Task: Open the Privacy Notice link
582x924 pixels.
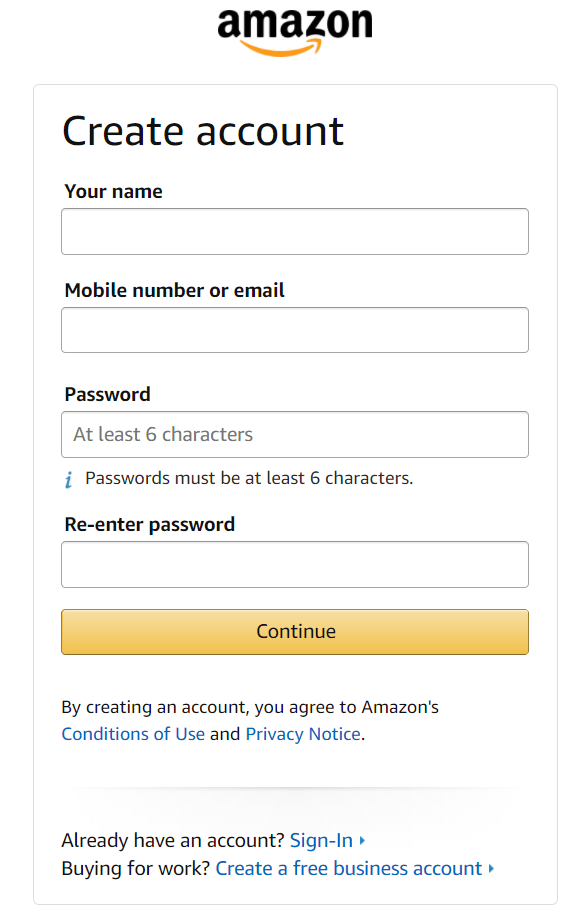Action: point(303,734)
